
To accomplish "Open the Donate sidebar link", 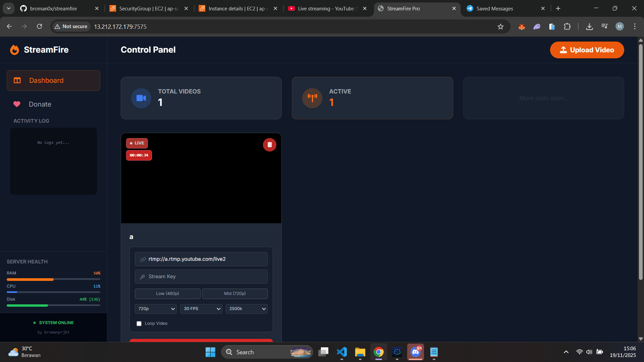I will (x=40, y=104).
